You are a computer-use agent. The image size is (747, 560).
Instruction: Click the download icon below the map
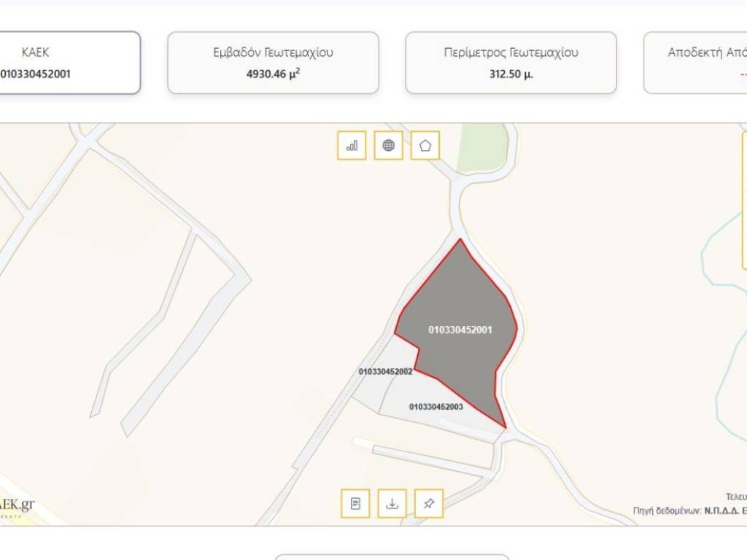coord(392,503)
